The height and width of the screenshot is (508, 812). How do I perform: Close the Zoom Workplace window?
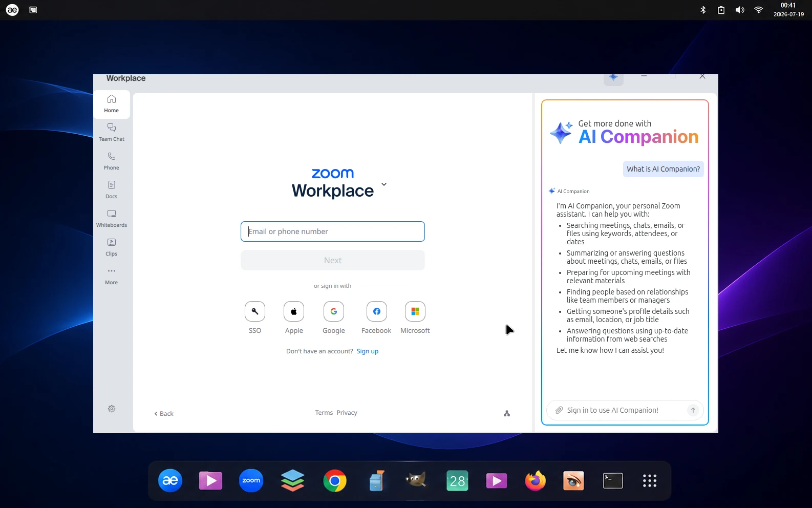pyautogui.click(x=702, y=76)
